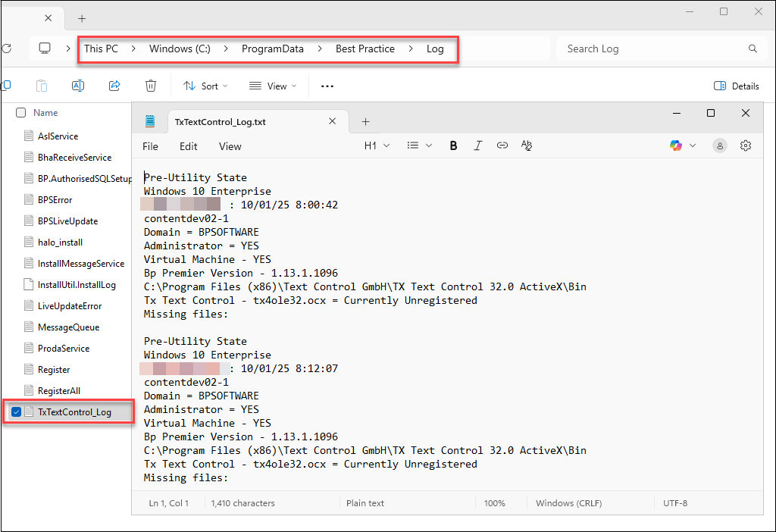Viewport: 776px width, 532px height.
Task: Click ProgramData in the address breadcrumb
Action: [x=272, y=49]
